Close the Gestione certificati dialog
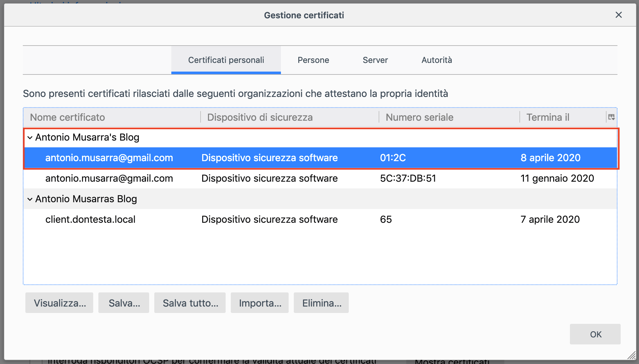 point(618,15)
